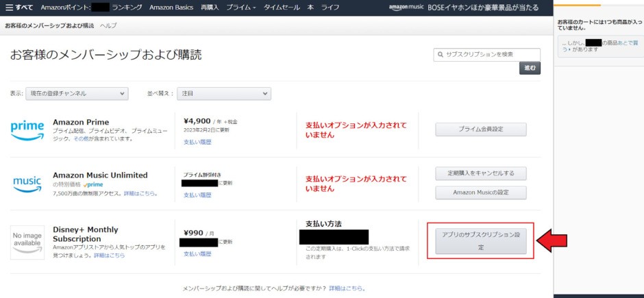Open the すべて hamburger menu
644x298 pixels.
click(19, 8)
